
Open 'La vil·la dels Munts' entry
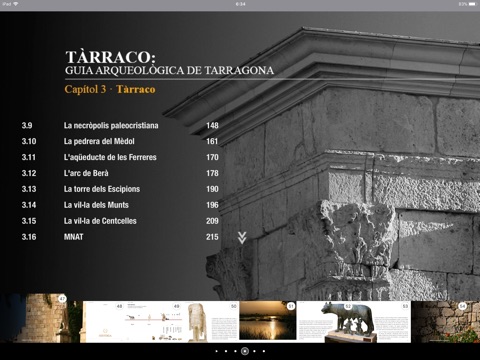[96, 205]
